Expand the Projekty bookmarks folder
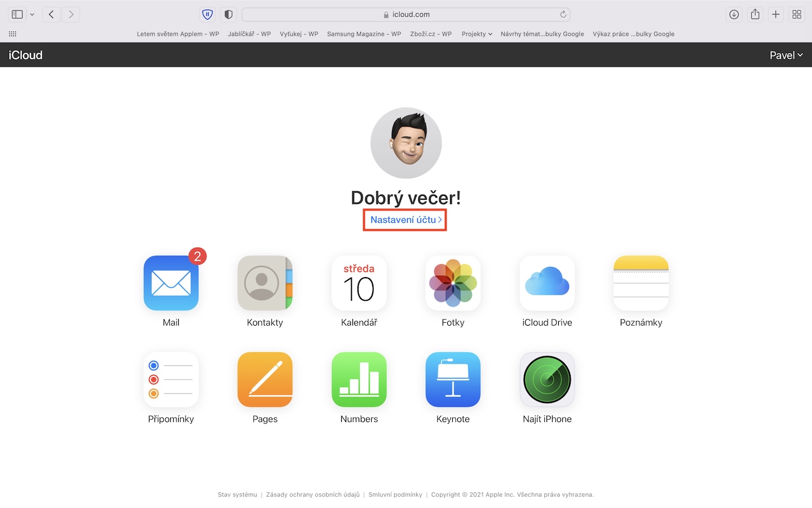Image resolution: width=812 pixels, height=508 pixels. pos(477,34)
